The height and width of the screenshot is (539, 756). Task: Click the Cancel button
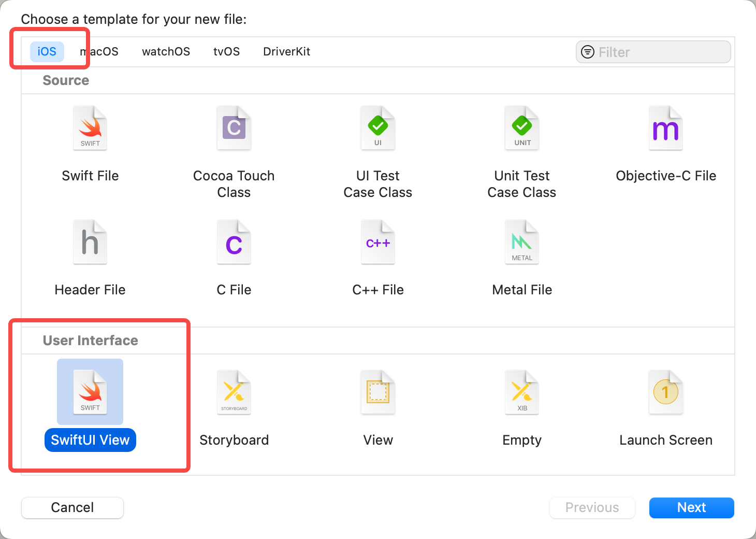(72, 507)
